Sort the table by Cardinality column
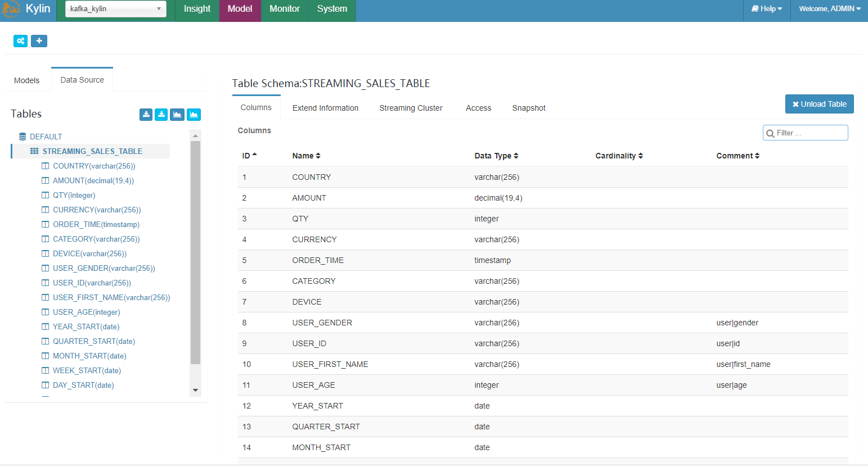This screenshot has height=467, width=868. click(619, 156)
